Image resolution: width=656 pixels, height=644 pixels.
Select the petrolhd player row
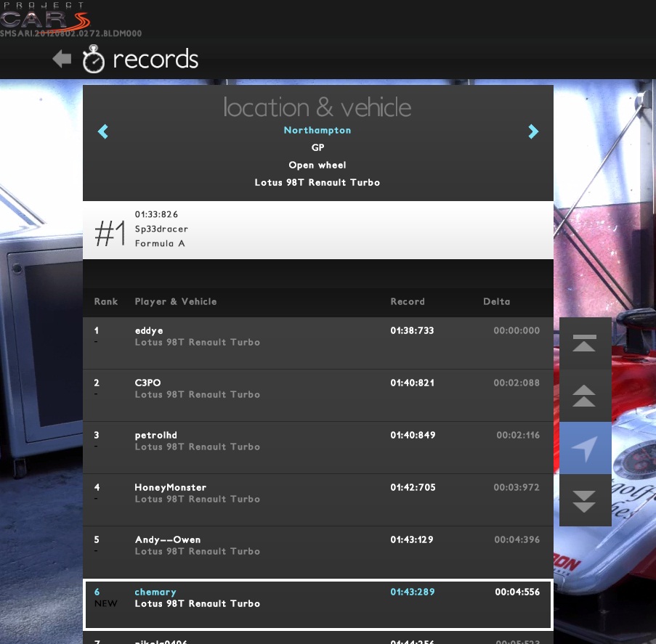tap(318, 447)
